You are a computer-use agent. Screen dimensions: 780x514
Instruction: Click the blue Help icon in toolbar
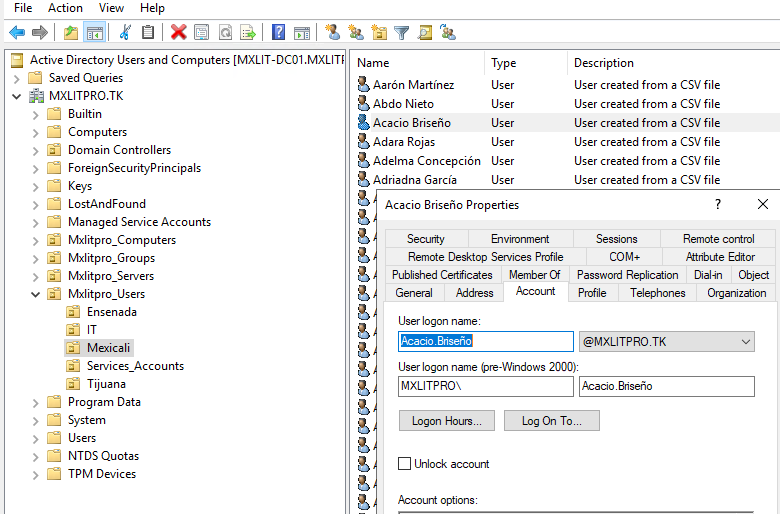click(278, 32)
